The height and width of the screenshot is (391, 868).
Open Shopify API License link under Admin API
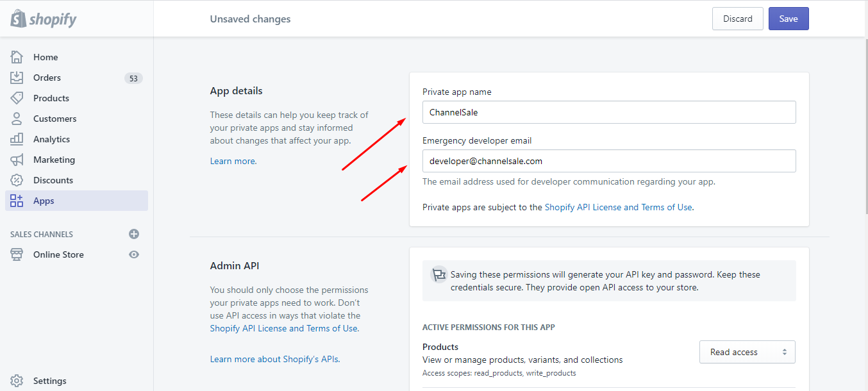pyautogui.click(x=283, y=328)
